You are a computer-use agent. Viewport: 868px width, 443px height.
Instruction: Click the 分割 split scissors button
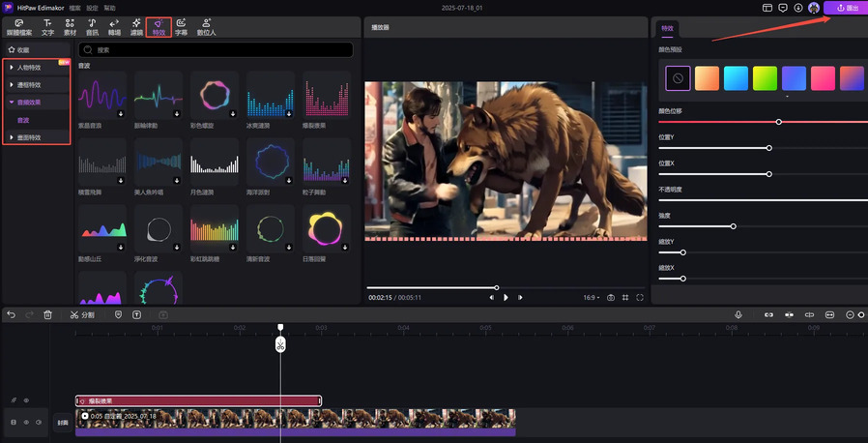82,314
